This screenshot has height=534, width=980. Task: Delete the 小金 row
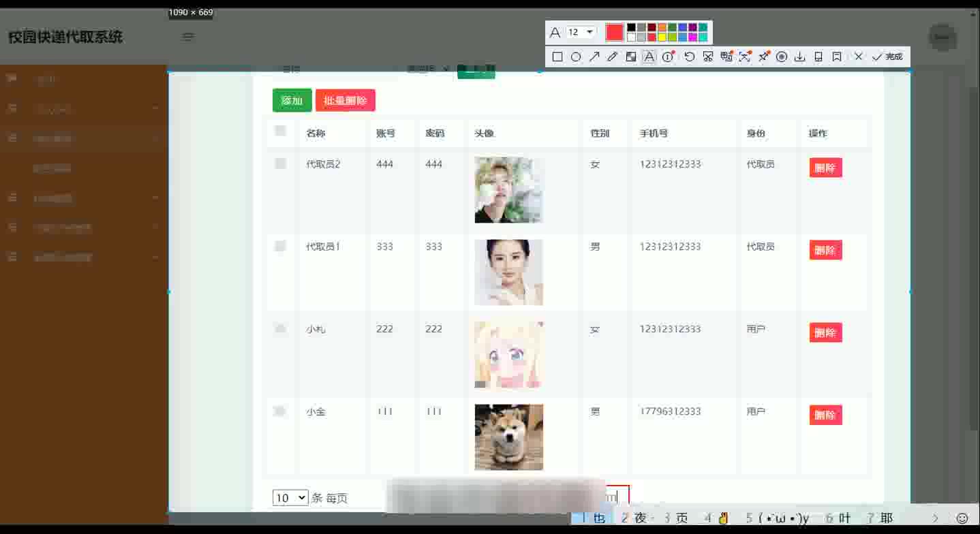825,415
